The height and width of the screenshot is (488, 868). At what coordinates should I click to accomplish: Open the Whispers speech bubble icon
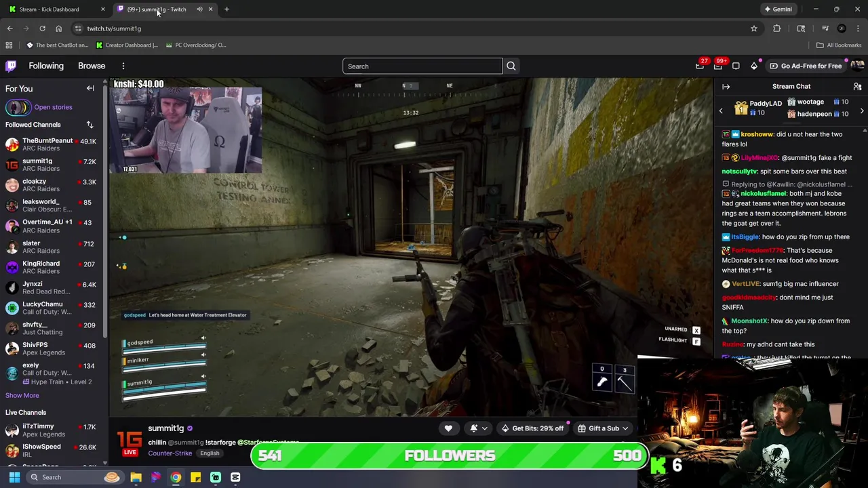(736, 66)
